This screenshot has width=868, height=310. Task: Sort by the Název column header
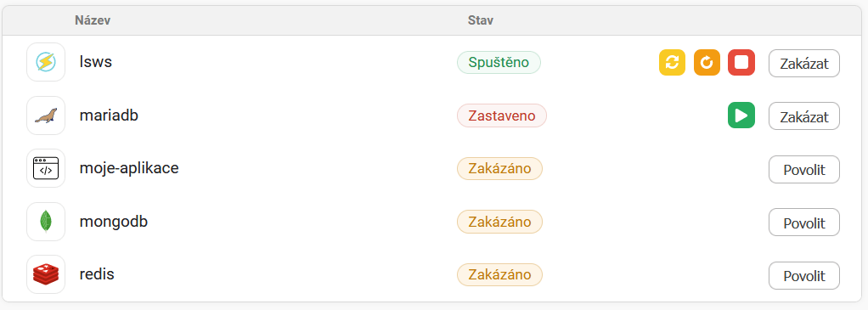[x=93, y=20]
